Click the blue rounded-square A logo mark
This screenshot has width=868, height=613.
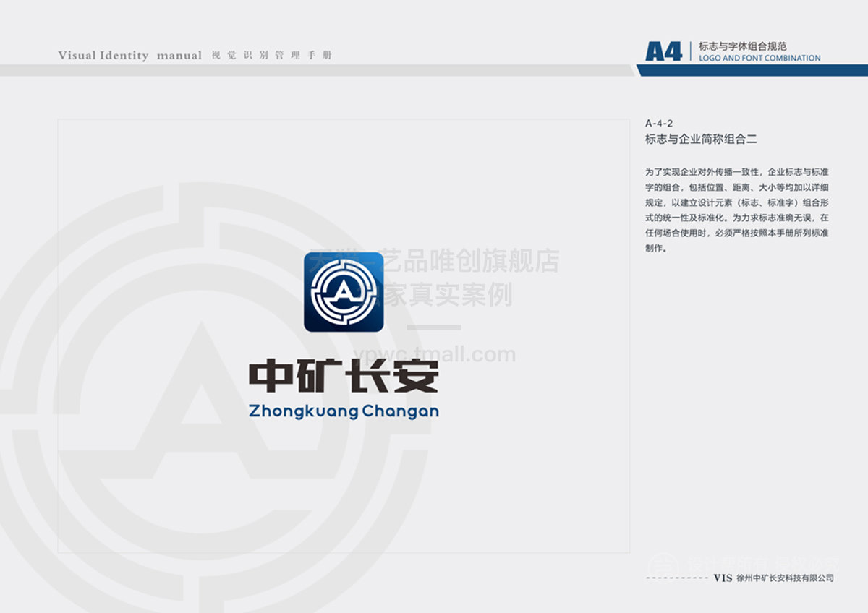click(344, 292)
